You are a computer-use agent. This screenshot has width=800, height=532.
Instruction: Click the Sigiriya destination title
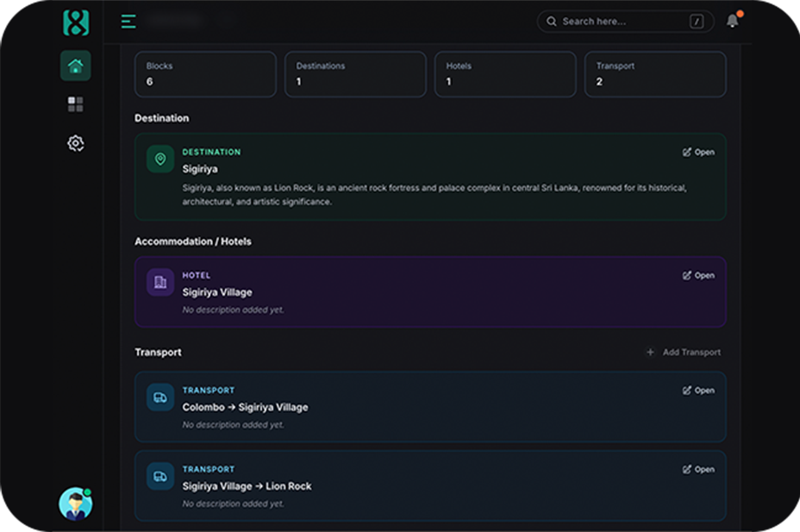tap(200, 169)
